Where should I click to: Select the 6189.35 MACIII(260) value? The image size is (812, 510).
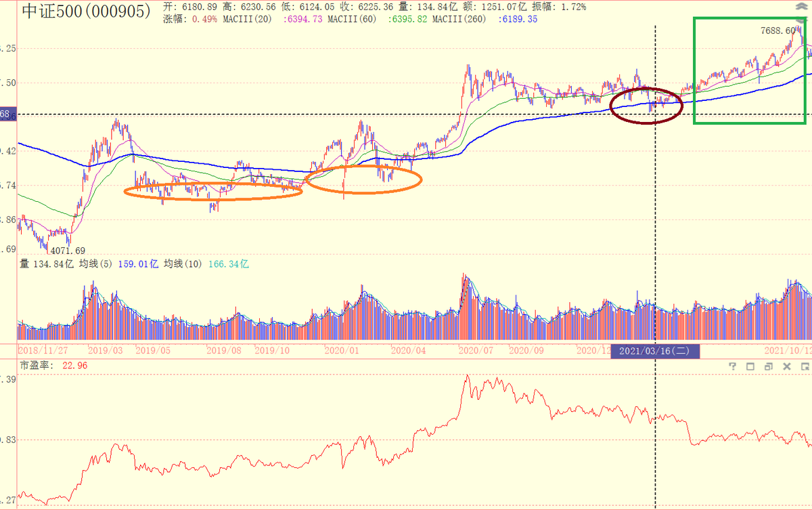(x=518, y=19)
